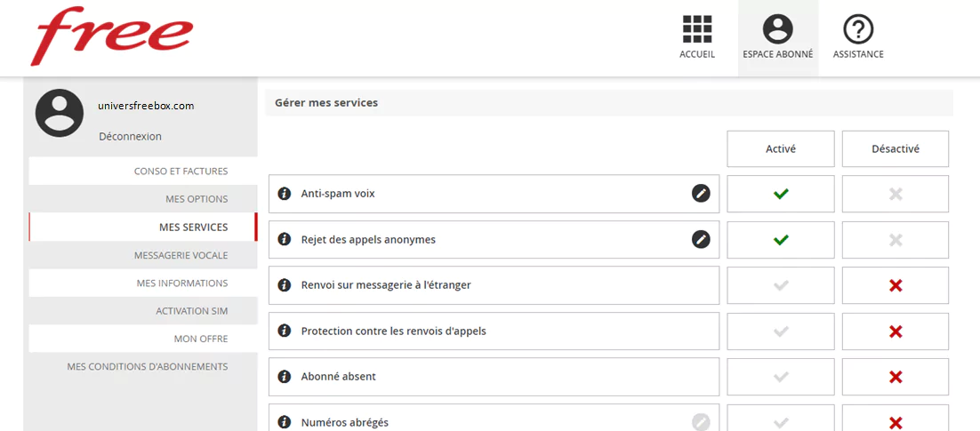The width and height of the screenshot is (980, 431).
Task: Click info icon beside Abonné absent
Action: point(285,377)
